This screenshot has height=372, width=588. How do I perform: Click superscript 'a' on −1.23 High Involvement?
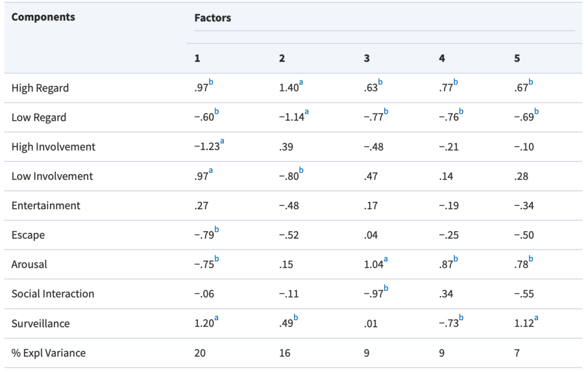(x=222, y=142)
